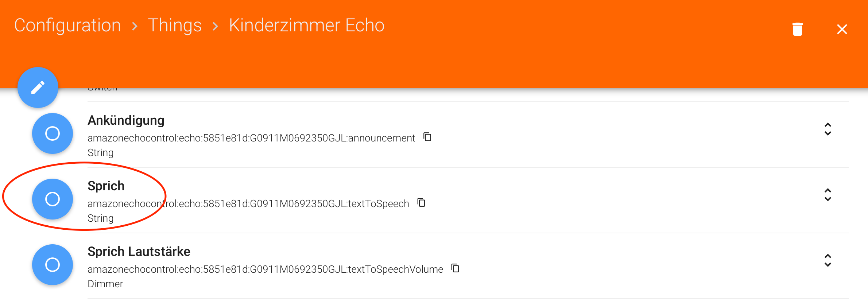Navigate to Things in the breadcrumb

point(175,26)
